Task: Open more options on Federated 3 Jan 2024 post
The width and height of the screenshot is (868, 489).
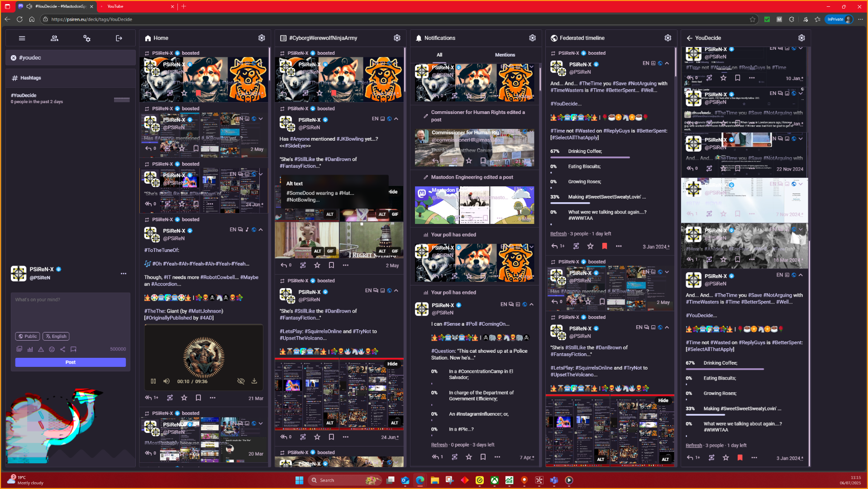Action: (x=619, y=247)
